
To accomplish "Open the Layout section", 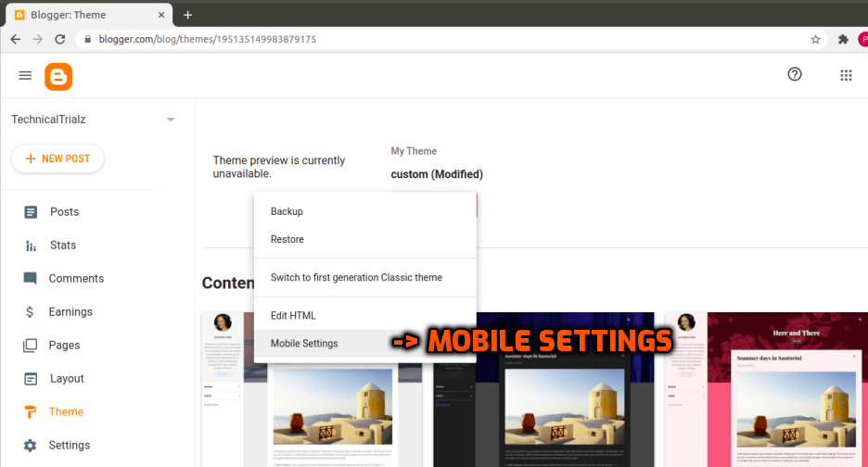I will point(67,378).
